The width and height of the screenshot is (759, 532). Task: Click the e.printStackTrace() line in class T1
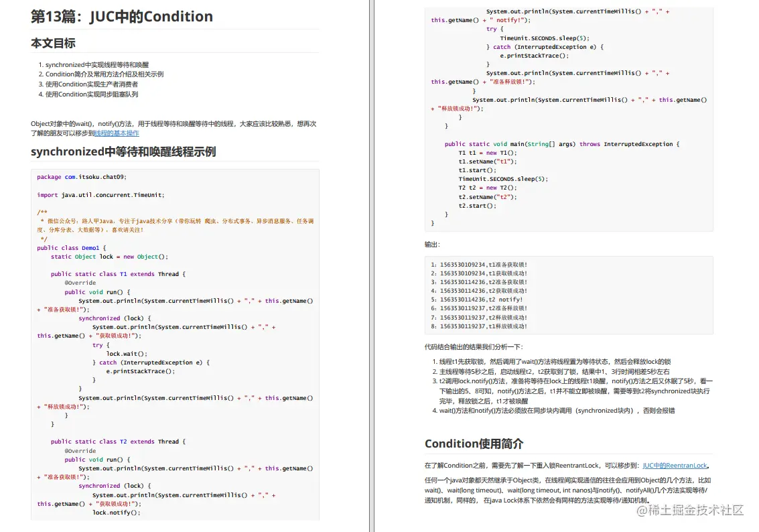[x=141, y=371]
